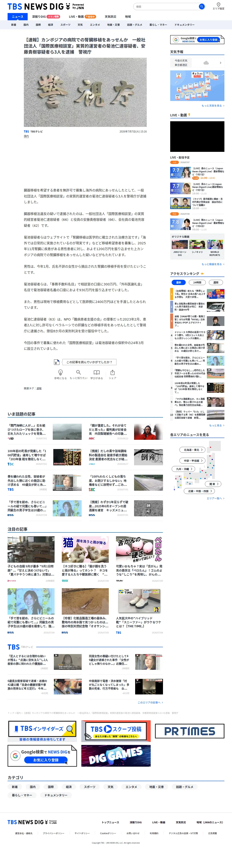The width and height of the screenshot is (232, 868).
Task: Open エリア一覧へ link
Action: click(216, 498)
